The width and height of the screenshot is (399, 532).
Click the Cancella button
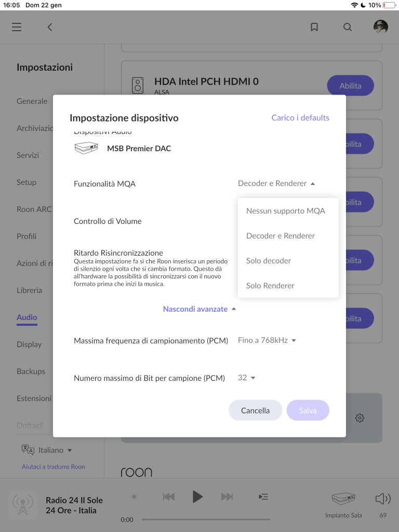(255, 410)
